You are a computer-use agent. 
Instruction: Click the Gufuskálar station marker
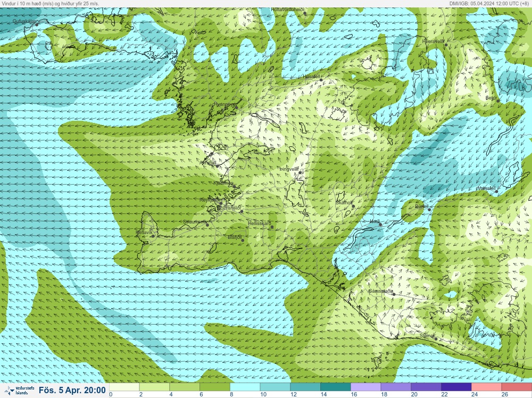37,25
